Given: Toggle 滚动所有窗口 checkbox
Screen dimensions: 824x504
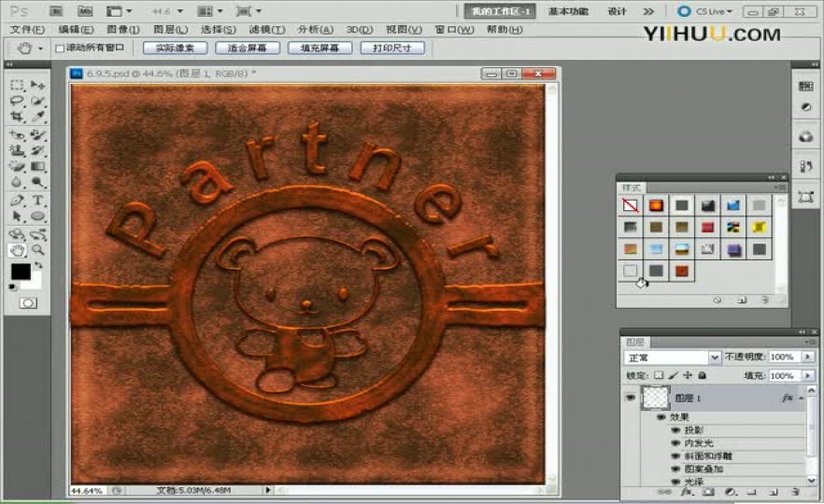Looking at the screenshot, I should (x=60, y=49).
